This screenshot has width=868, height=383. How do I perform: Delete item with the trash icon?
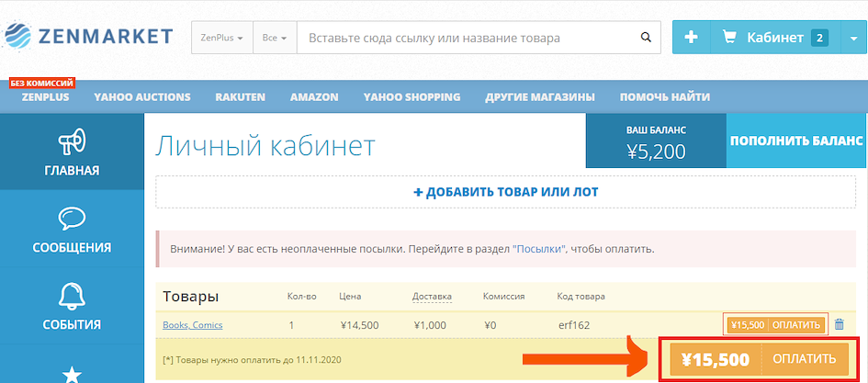[x=840, y=324]
